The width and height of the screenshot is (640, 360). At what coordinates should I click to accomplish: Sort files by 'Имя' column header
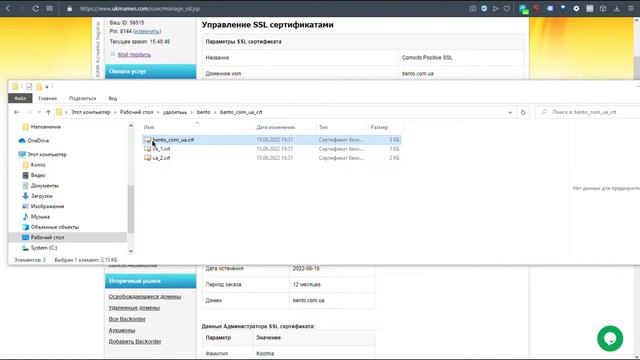pos(149,127)
